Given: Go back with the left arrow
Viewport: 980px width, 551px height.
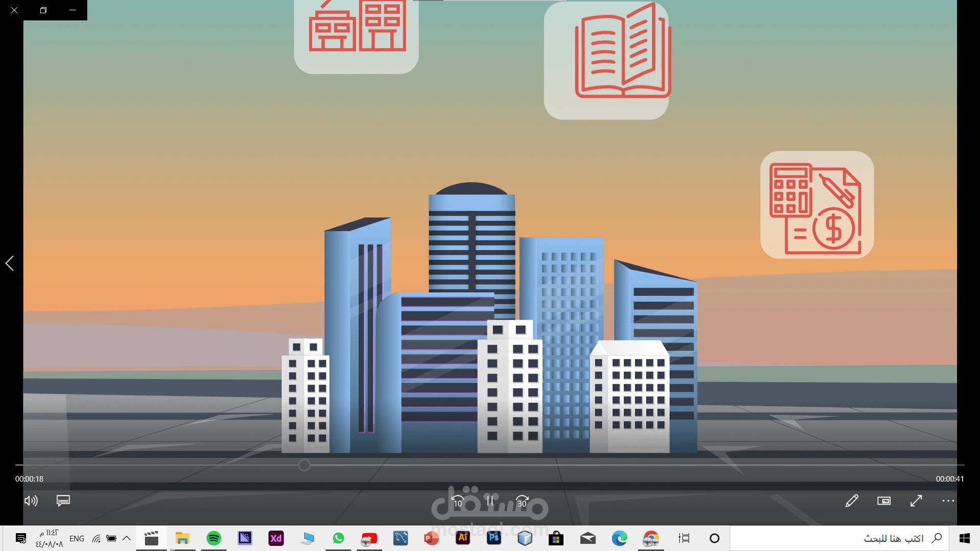Looking at the screenshot, I should [10, 263].
